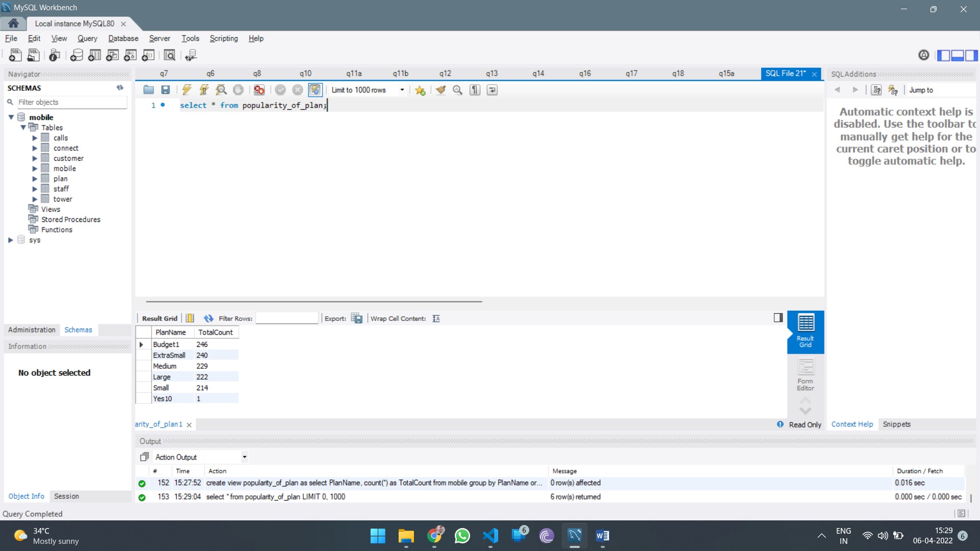Image resolution: width=980 pixels, height=551 pixels.
Task: Save script to file icon
Action: [x=165, y=90]
